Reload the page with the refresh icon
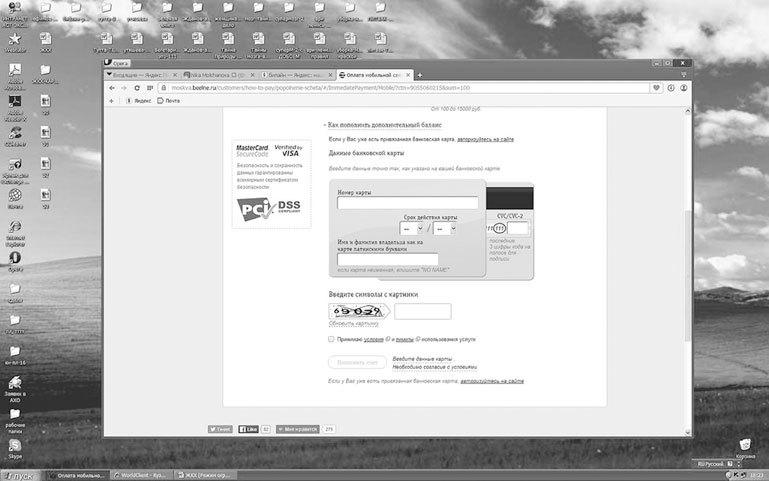This screenshot has width=769, height=481. [x=137, y=88]
